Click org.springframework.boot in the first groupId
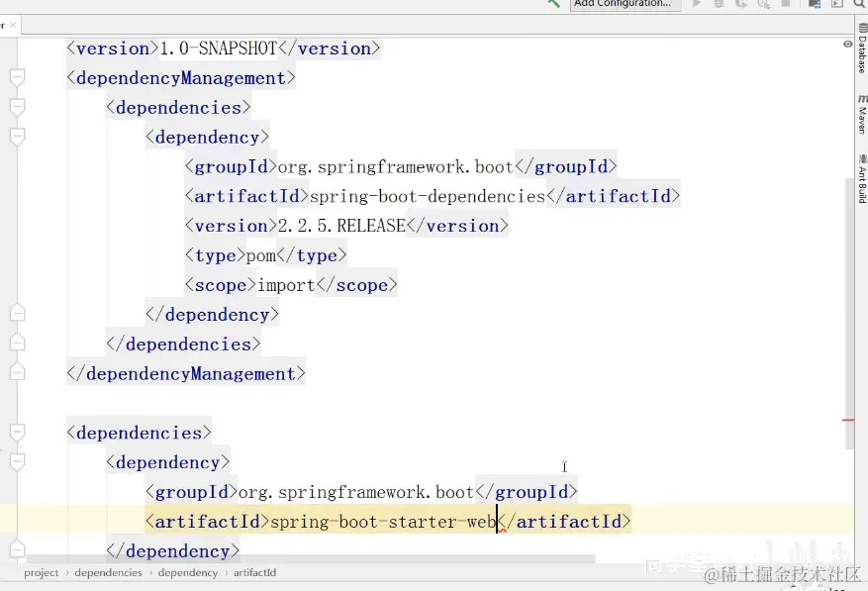868x591 pixels. point(396,166)
